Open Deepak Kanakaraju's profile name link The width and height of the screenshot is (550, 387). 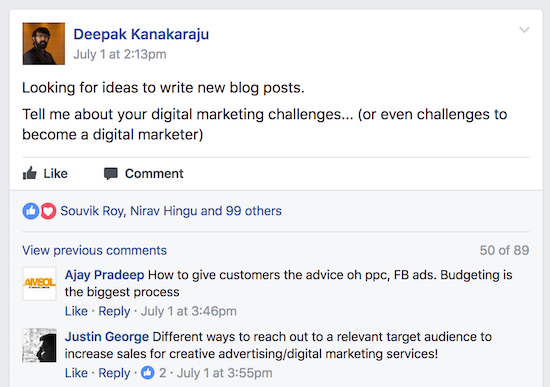pyautogui.click(x=141, y=34)
